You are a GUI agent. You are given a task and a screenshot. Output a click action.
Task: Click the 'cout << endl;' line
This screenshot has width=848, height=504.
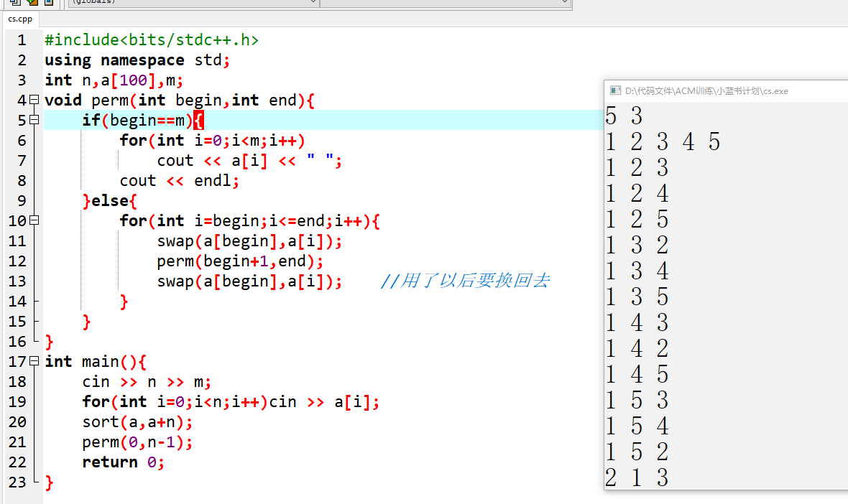(x=179, y=180)
